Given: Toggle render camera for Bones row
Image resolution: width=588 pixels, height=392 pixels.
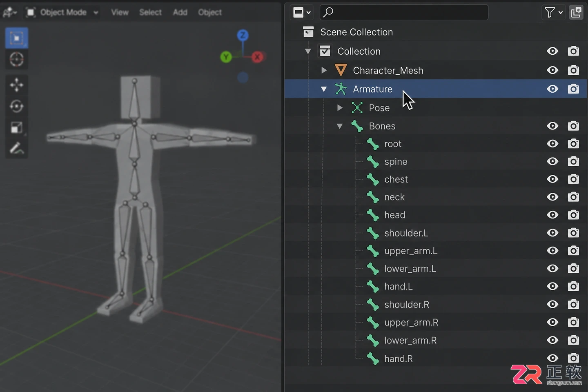Looking at the screenshot, I should click(573, 126).
